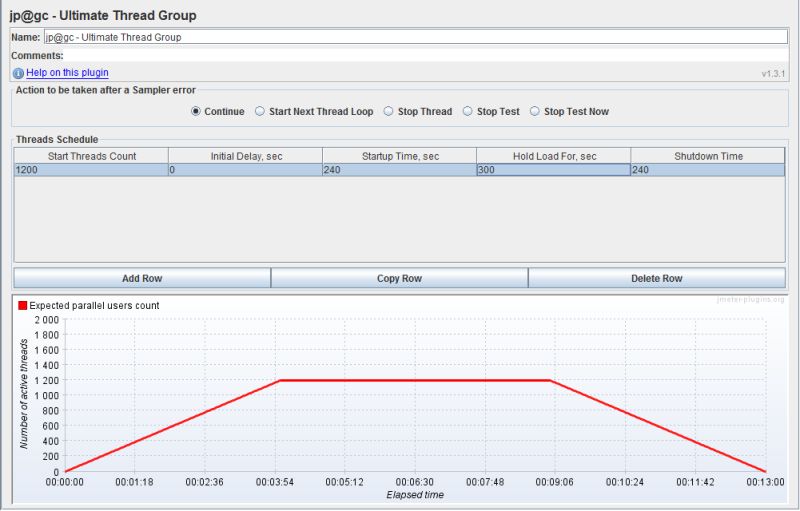
Task: Click the Copy Row button
Action: 399,278
